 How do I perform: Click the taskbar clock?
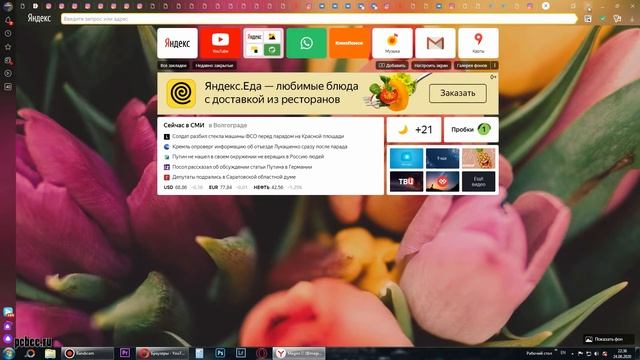622,353
